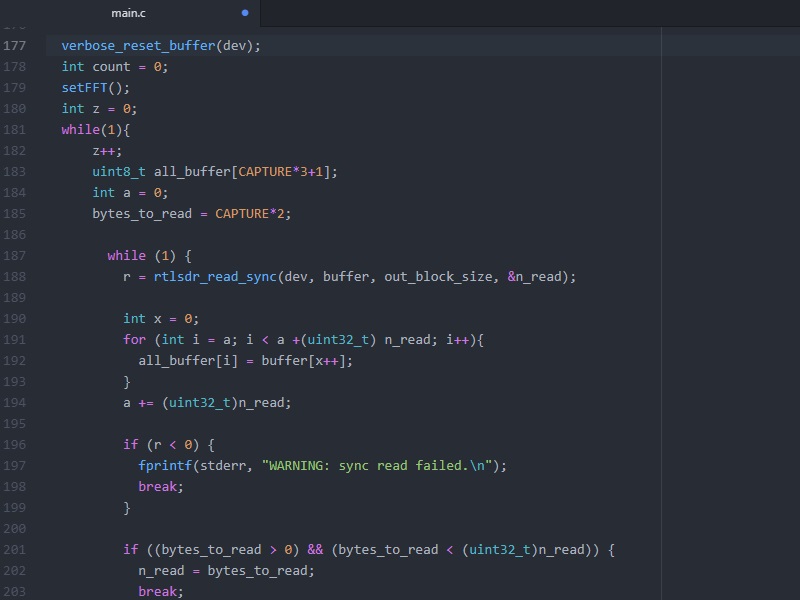This screenshot has width=800, height=600.
Task: Click 'int count = 0;' line
Action: pos(115,67)
